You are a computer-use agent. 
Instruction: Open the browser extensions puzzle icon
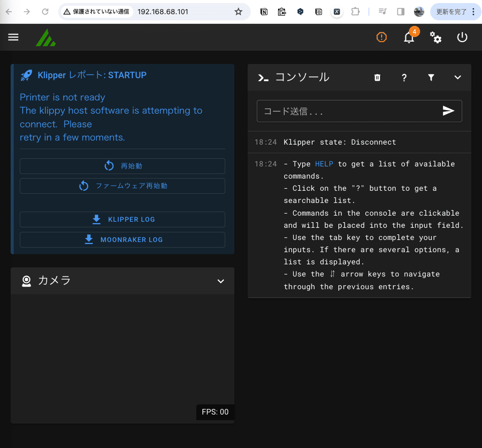click(355, 12)
